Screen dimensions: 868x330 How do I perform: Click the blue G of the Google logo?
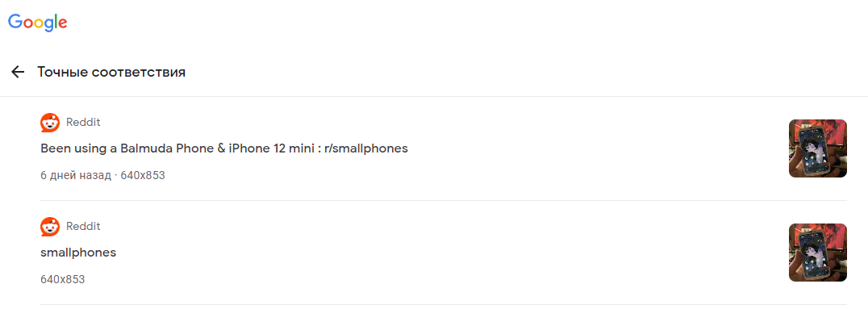tap(15, 21)
